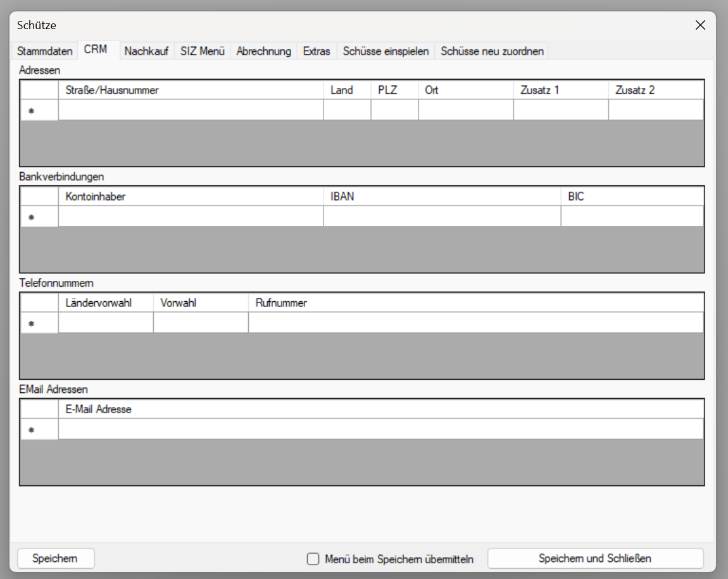Go to the Extras tab
The height and width of the screenshot is (579, 728).
coord(317,51)
